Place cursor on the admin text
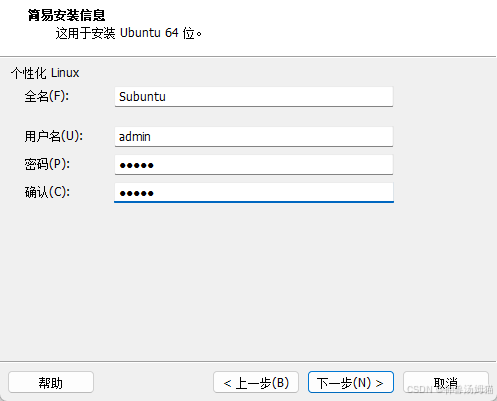Screen dimensions: 497x401 (135, 137)
